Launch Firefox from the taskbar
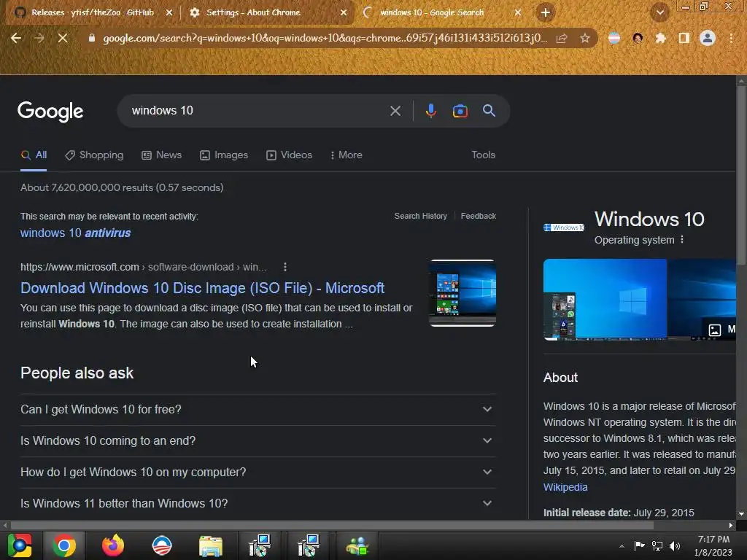 113,545
